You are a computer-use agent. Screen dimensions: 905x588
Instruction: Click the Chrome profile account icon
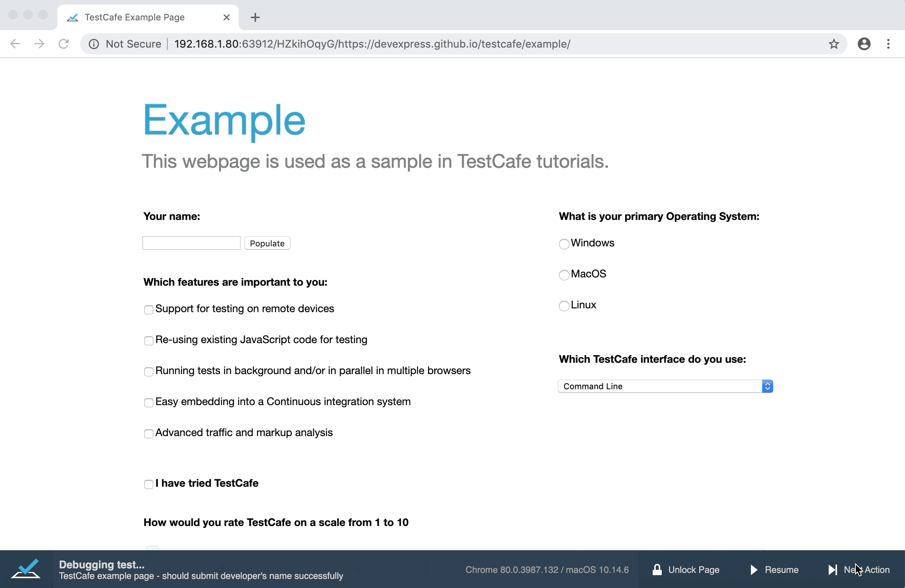(865, 44)
